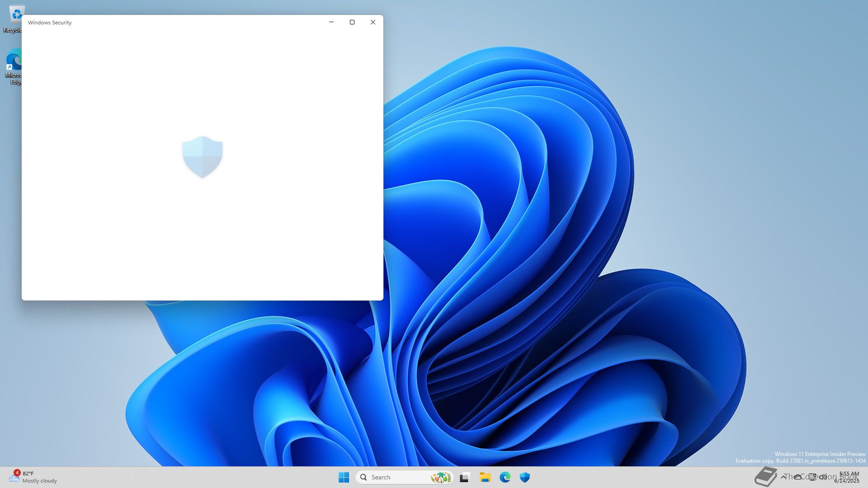Click the loading shield logo in window
Screen dimensions: 868x488
(x=203, y=157)
